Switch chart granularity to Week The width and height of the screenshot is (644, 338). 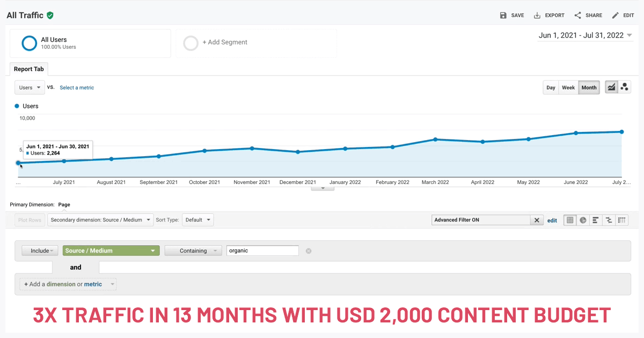568,87
